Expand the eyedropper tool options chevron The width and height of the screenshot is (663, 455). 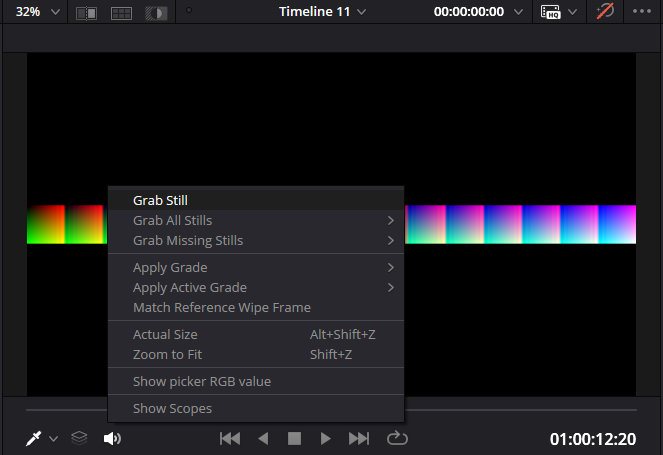click(x=53, y=439)
